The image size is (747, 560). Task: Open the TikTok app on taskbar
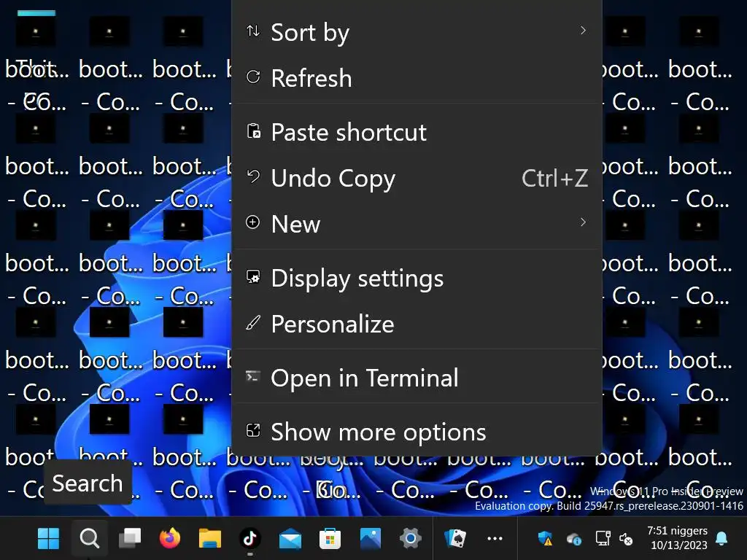pyautogui.click(x=250, y=539)
